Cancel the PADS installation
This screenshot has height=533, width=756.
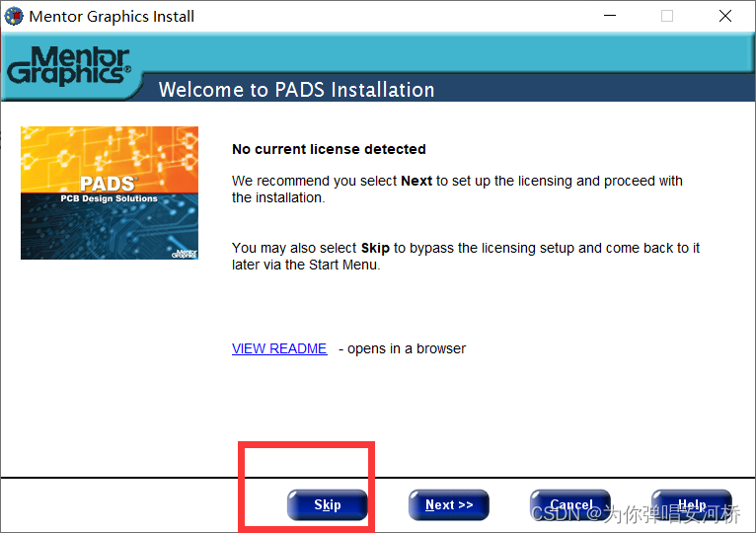point(570,504)
